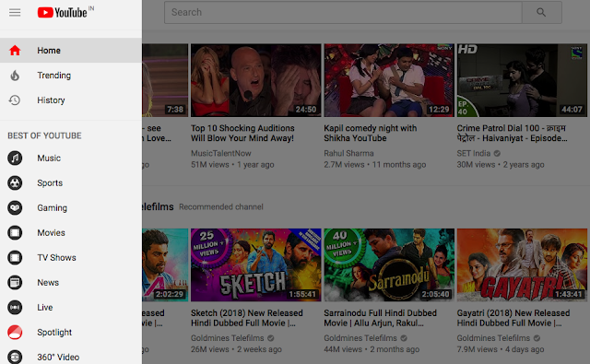Play the Crime Patrol Dial 100 thumbnail
This screenshot has width=590, height=364.
tap(523, 80)
